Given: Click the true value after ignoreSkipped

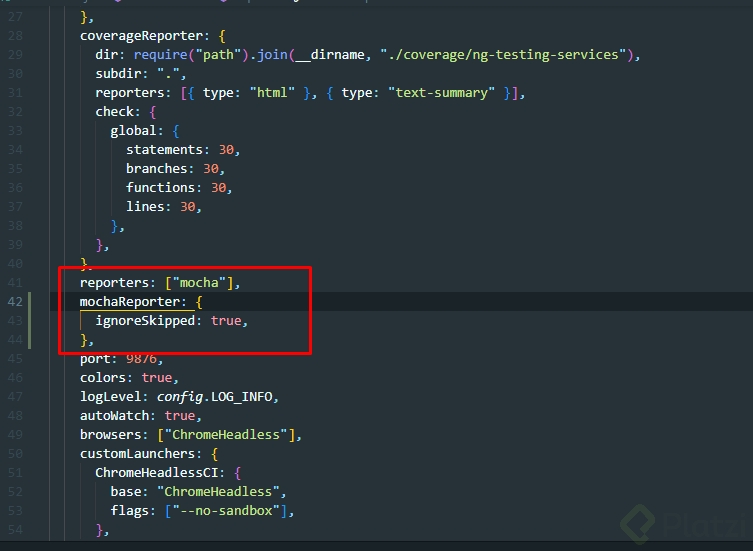Looking at the screenshot, I should tap(226, 321).
